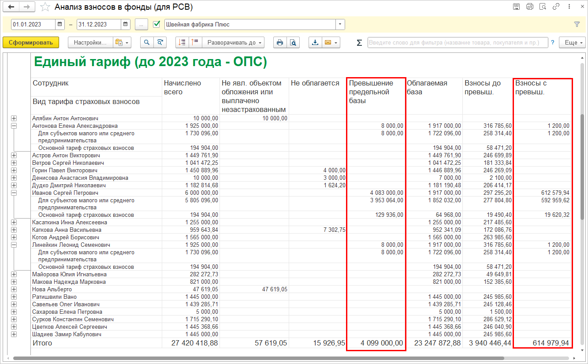Click the save-to-file download icon
Viewport: 588px width, 364px height.
tap(315, 42)
